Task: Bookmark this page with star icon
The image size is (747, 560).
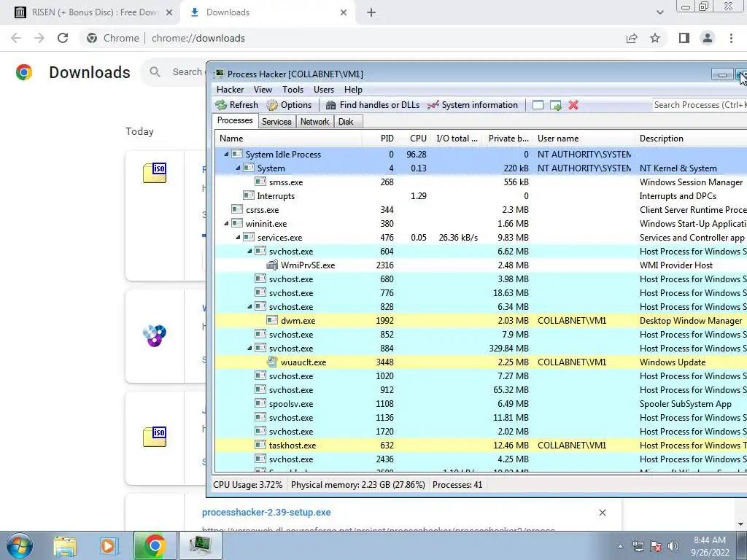Action: pyautogui.click(x=655, y=38)
